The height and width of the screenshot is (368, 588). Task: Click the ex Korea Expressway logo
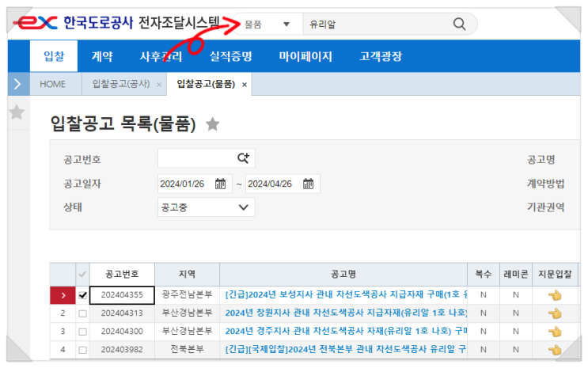tap(36, 23)
